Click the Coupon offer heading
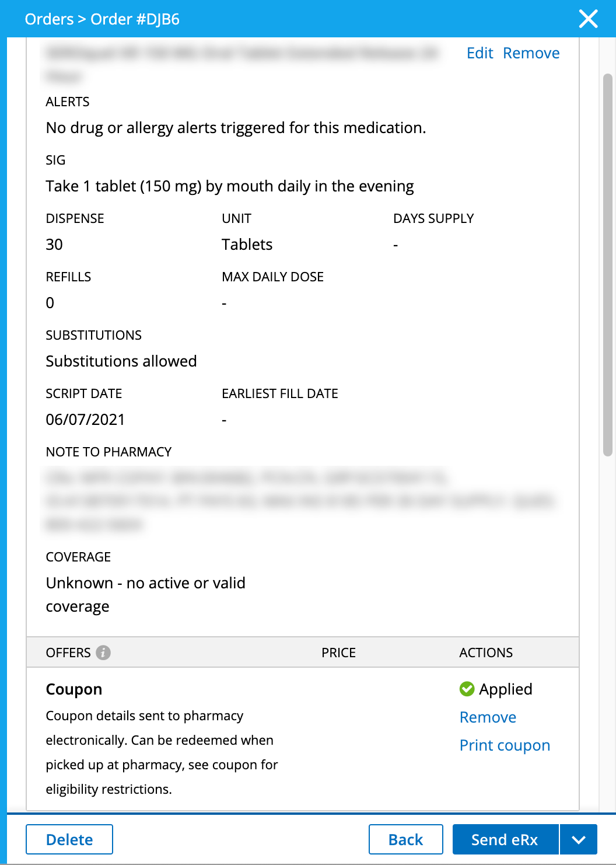616x865 pixels. [74, 689]
